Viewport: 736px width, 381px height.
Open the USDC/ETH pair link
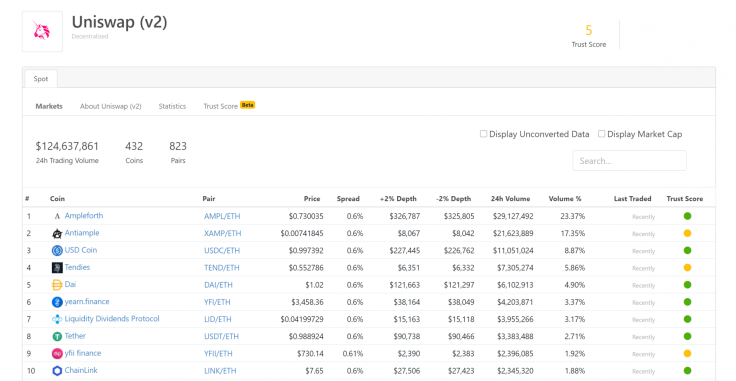point(222,251)
